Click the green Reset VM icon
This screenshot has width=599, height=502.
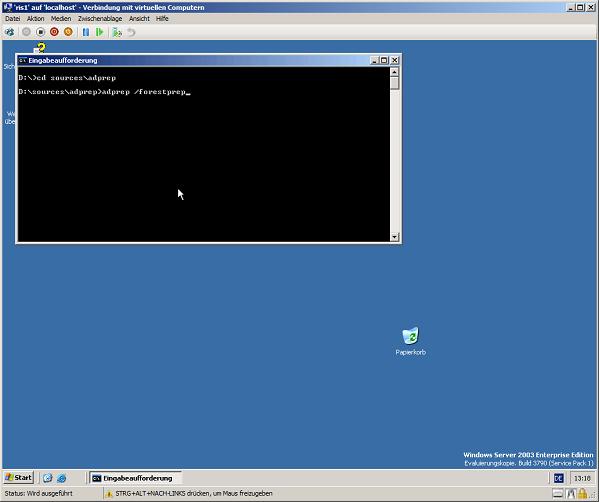pyautogui.click(x=100, y=32)
